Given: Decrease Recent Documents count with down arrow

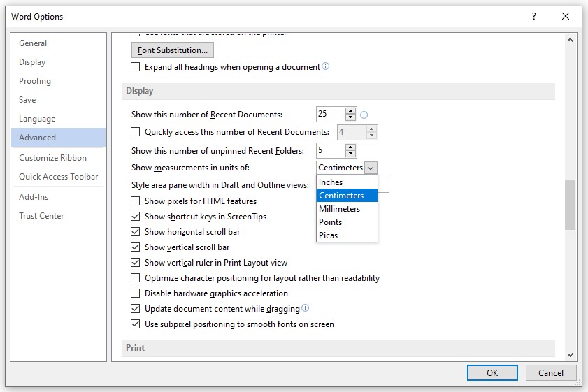Looking at the screenshot, I should (350, 117).
